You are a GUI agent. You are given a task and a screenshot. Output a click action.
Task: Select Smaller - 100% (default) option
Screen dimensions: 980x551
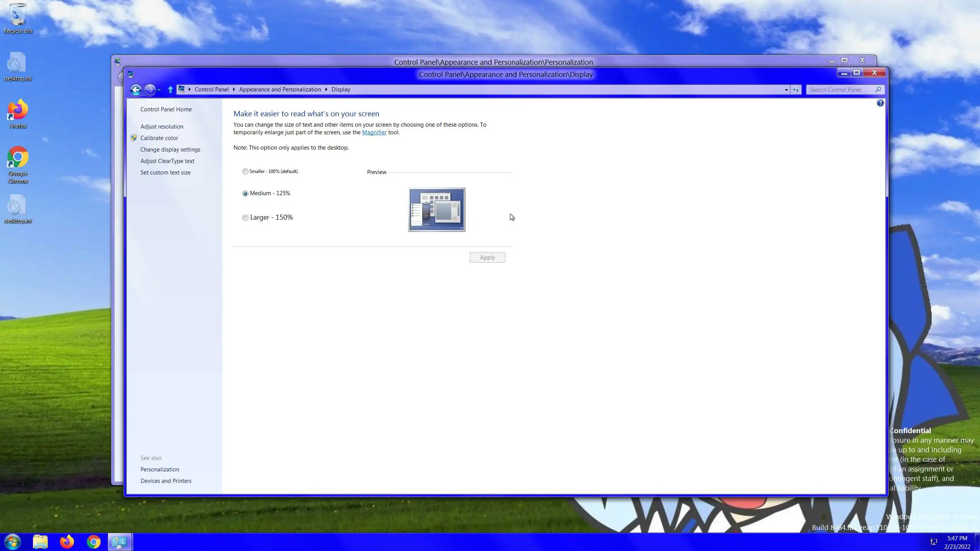point(245,171)
